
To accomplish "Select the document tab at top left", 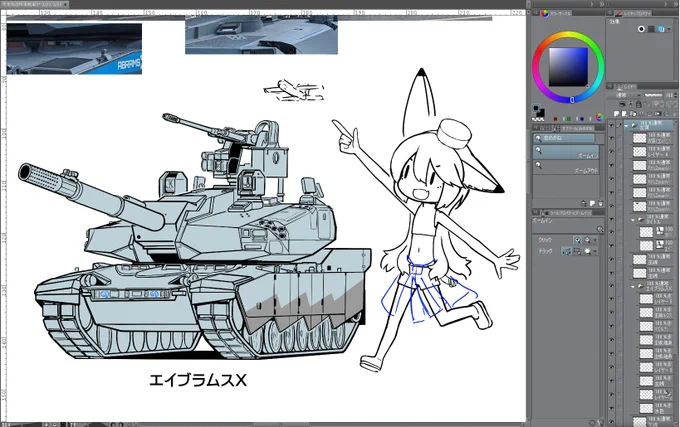I will click(34, 4).
